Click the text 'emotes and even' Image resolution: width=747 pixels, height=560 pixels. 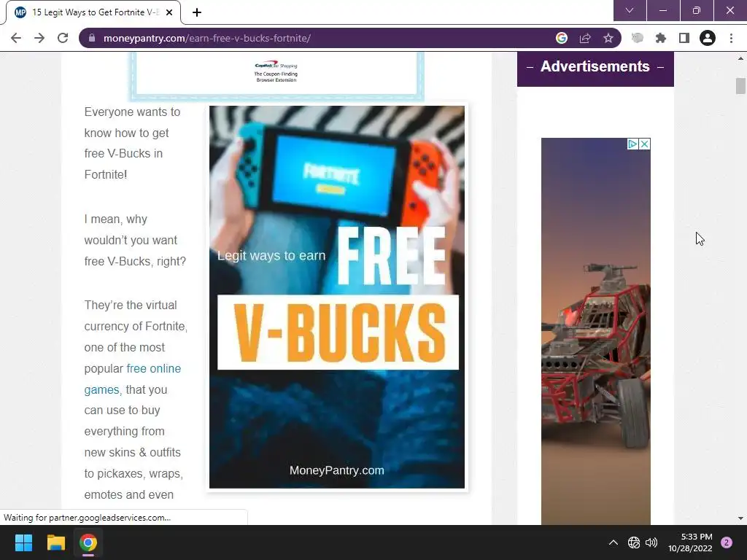tap(128, 495)
